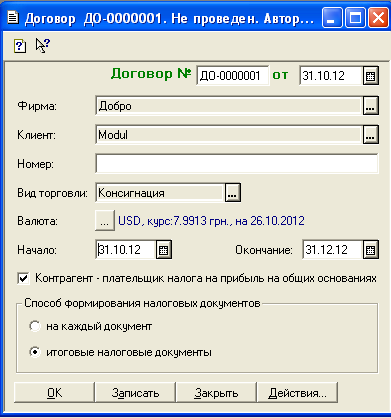Click the Записать button
The height and width of the screenshot is (418, 391).
point(135,393)
